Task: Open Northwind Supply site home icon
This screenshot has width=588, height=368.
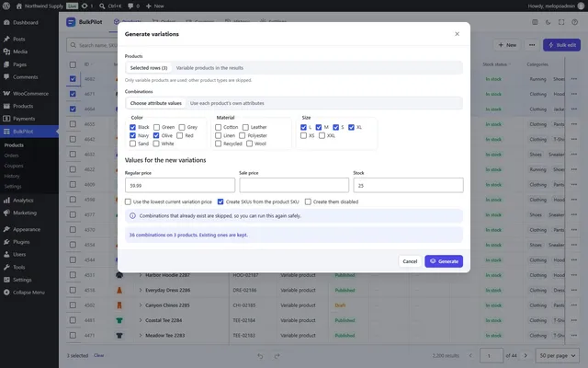Action: point(19,6)
